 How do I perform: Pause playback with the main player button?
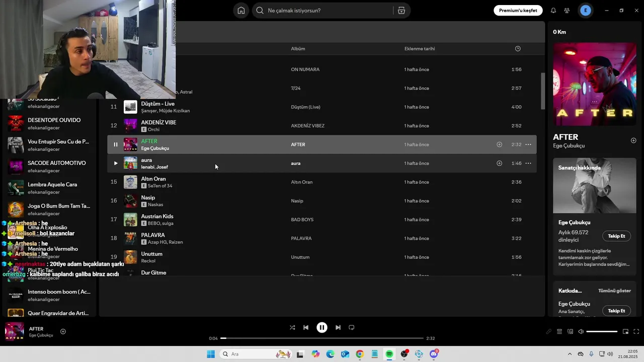coord(322,327)
